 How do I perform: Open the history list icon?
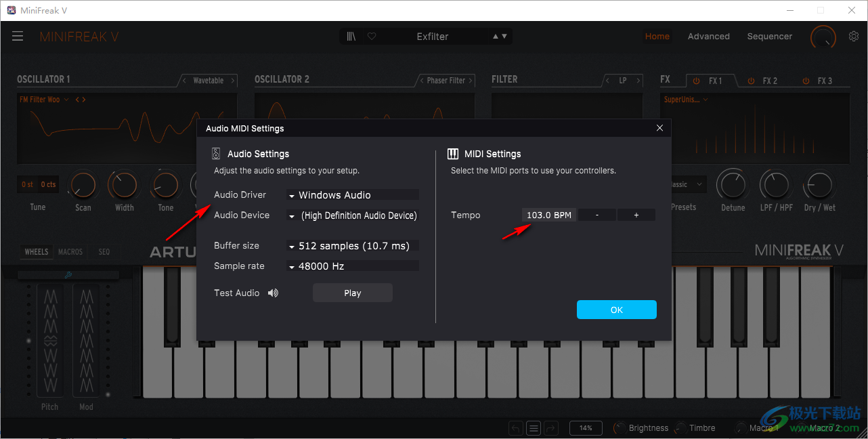(x=534, y=428)
